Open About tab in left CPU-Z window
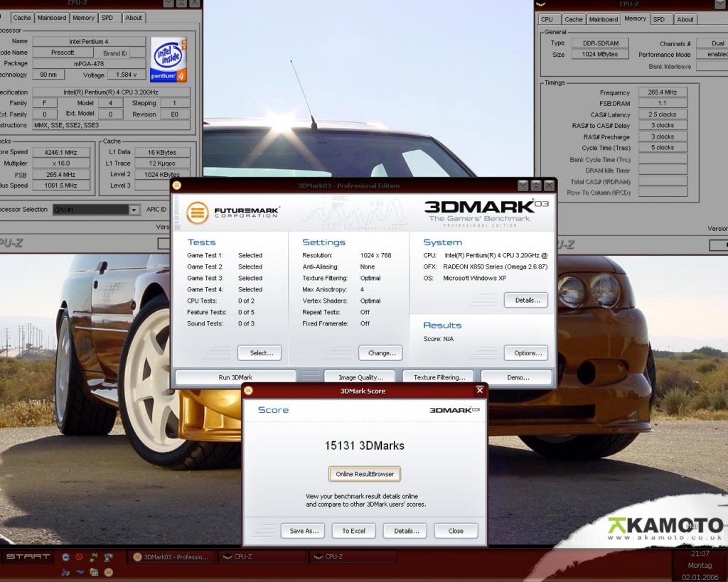This screenshot has height=582, width=728. coord(133,18)
